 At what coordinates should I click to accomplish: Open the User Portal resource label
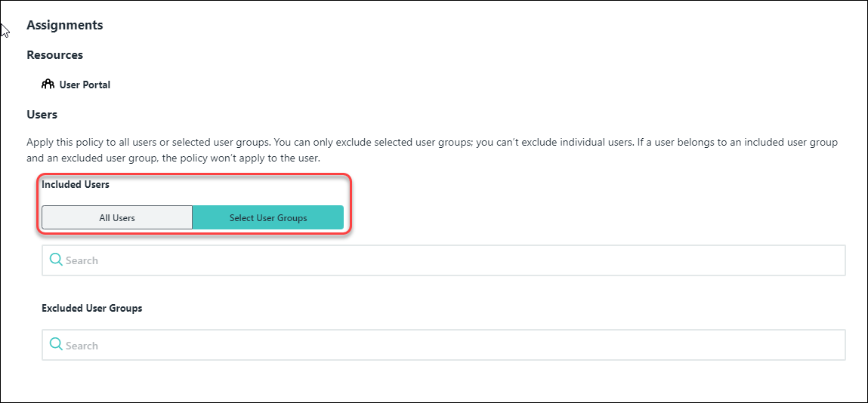[x=85, y=85]
